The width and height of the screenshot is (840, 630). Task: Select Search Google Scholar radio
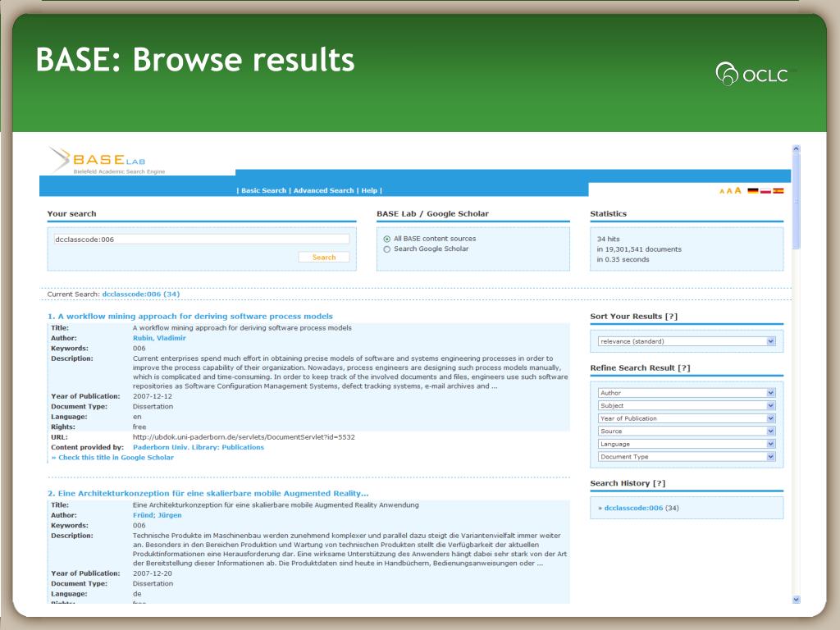click(387, 249)
